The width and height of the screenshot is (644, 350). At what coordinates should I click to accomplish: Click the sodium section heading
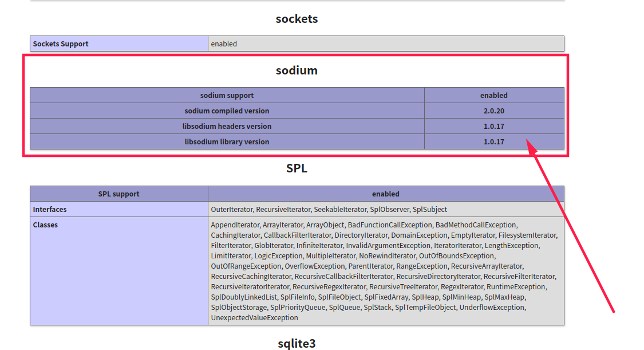tap(296, 70)
